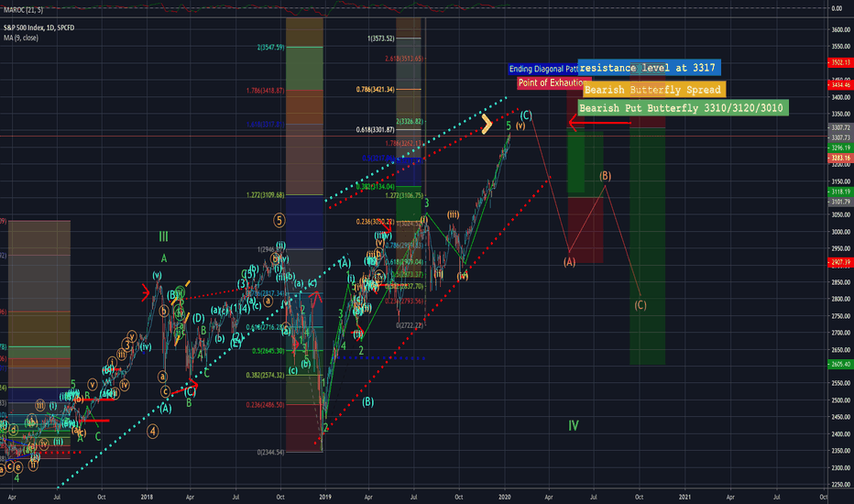This screenshot has width=854, height=504.
Task: Select the projected orange (C) wave label
Action: point(640,305)
